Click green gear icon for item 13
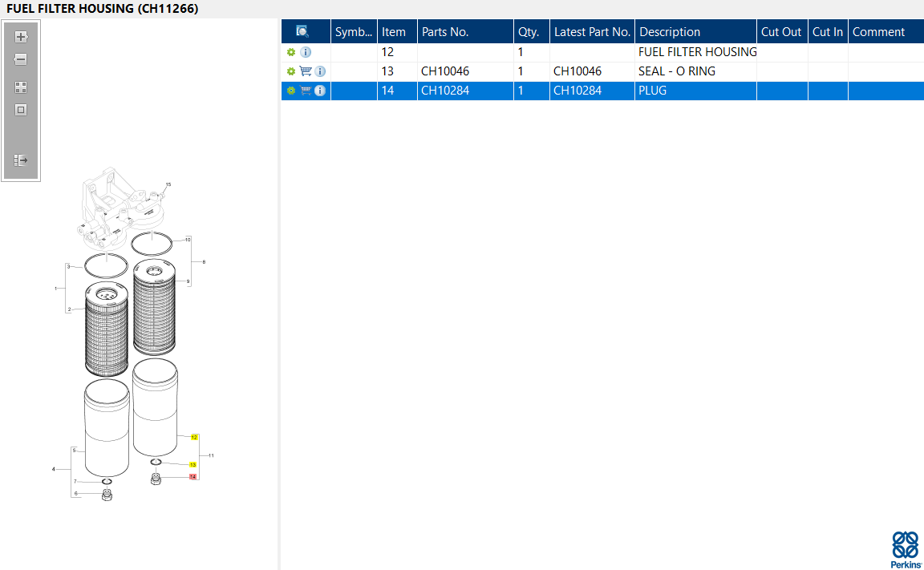The height and width of the screenshot is (570, 924). 291,71
